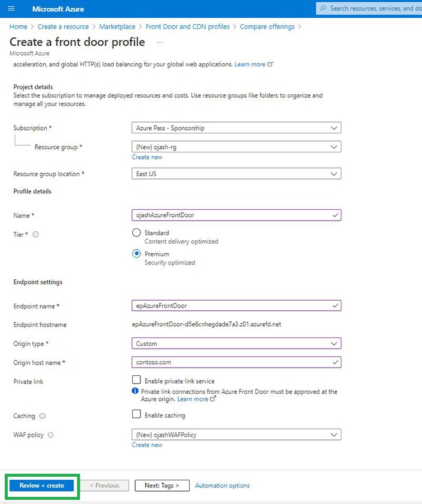Click the search magnifier icon

coord(322,9)
